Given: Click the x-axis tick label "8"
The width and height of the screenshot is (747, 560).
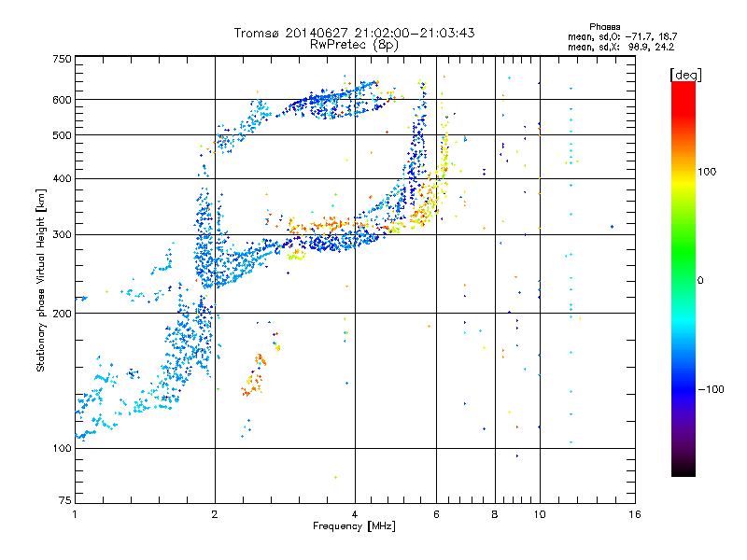Looking at the screenshot, I should point(495,514).
